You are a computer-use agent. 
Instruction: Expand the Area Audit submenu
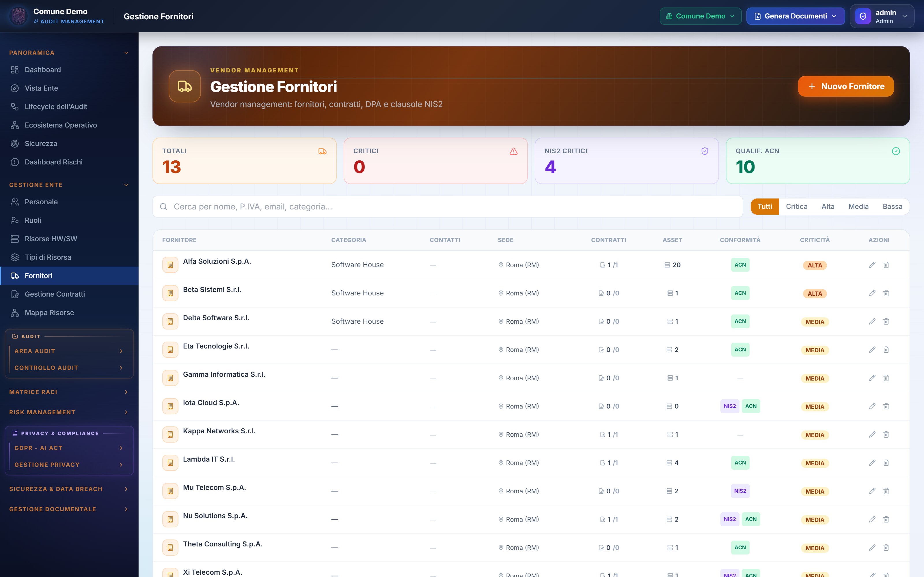click(x=69, y=351)
